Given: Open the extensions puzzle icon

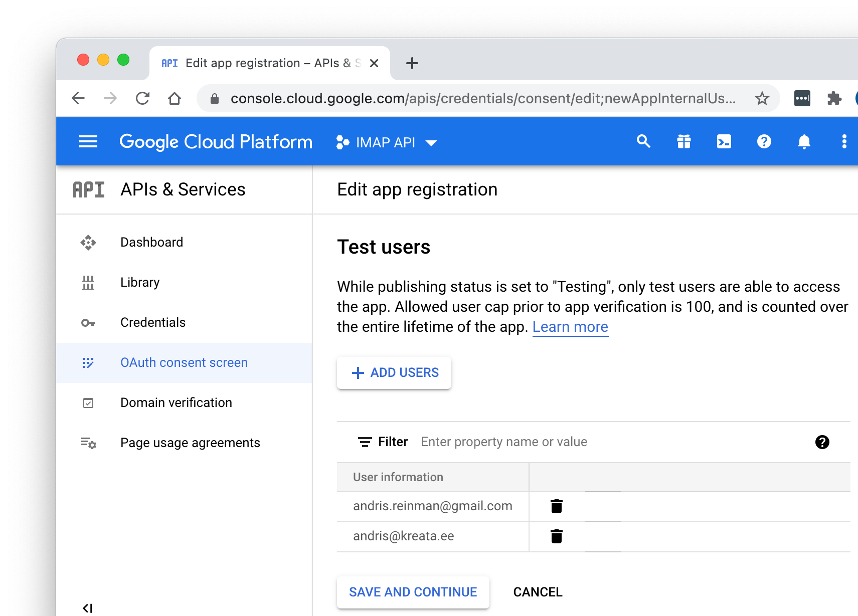Looking at the screenshot, I should click(834, 98).
